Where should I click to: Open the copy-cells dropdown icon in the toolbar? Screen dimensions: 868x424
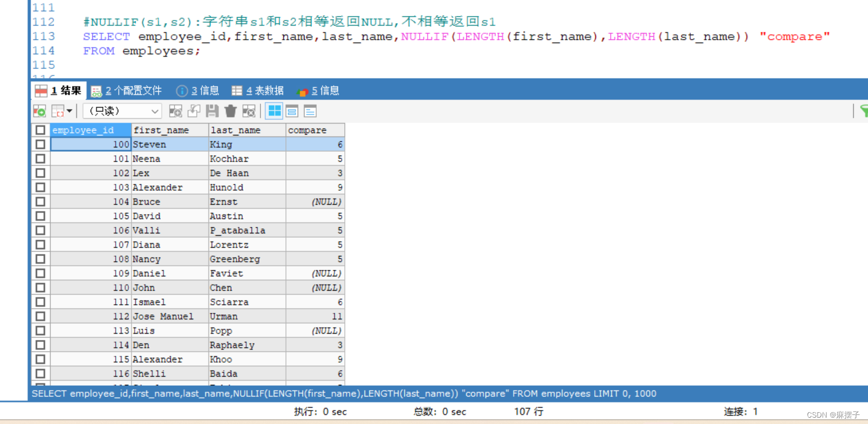tap(62, 111)
